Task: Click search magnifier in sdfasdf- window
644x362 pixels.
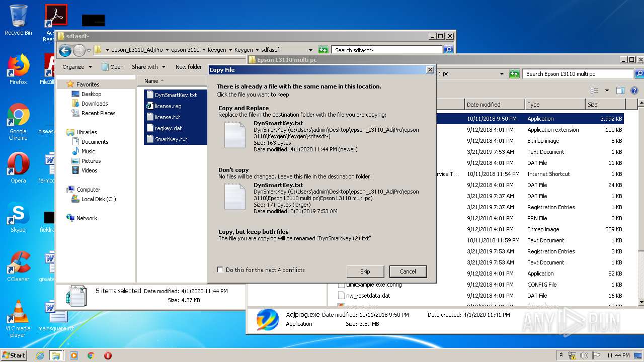Action: [448, 50]
